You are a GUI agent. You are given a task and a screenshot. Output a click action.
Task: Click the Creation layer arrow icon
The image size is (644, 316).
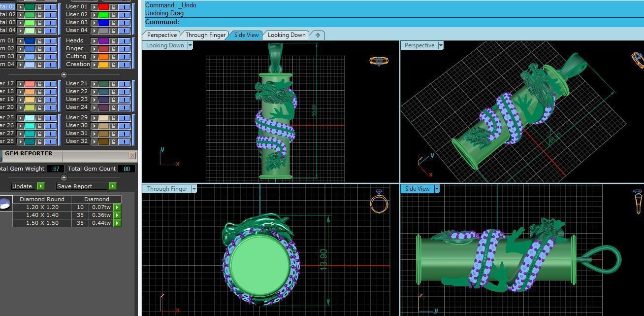point(94,65)
